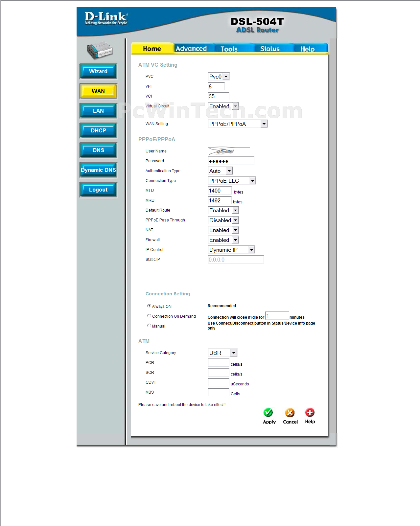Screen dimensions: 420x526
Task: Click the 'DSL-504T' title text
Action: tap(257, 22)
